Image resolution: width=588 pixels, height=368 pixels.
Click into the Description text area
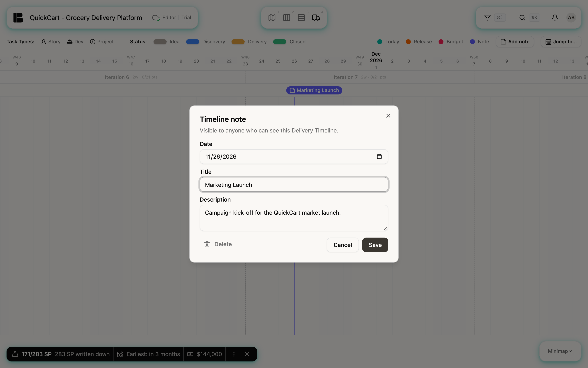(294, 218)
